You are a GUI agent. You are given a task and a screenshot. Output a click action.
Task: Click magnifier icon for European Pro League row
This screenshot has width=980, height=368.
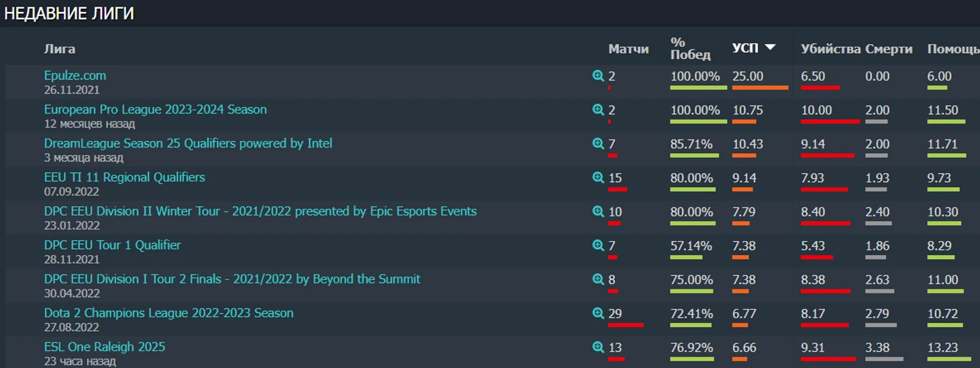click(598, 109)
